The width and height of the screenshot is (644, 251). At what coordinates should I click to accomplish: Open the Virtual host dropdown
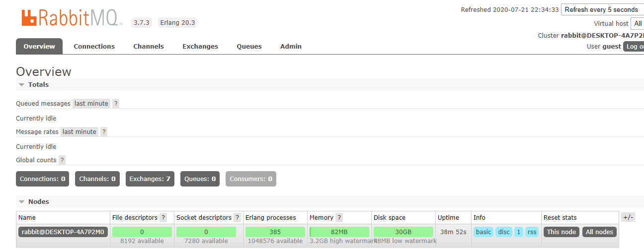[x=637, y=23]
